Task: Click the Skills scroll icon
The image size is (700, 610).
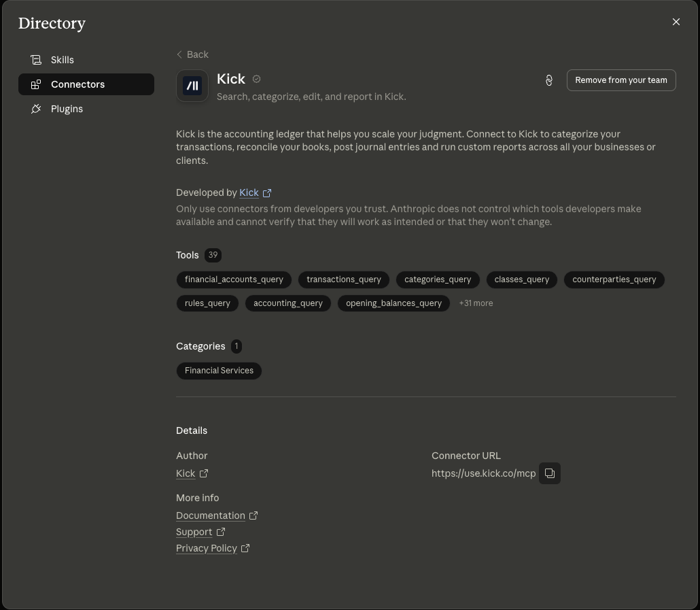Action: 36,60
